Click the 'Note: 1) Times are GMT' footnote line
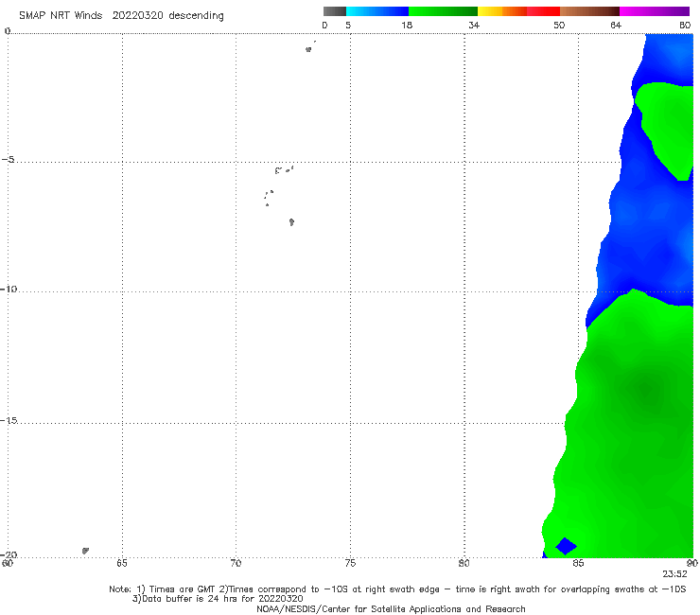The width and height of the screenshot is (700, 615). [397, 589]
